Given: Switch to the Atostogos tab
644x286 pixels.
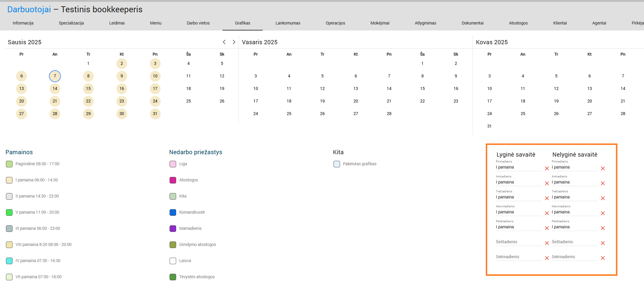Looking at the screenshot, I should (x=518, y=23).
